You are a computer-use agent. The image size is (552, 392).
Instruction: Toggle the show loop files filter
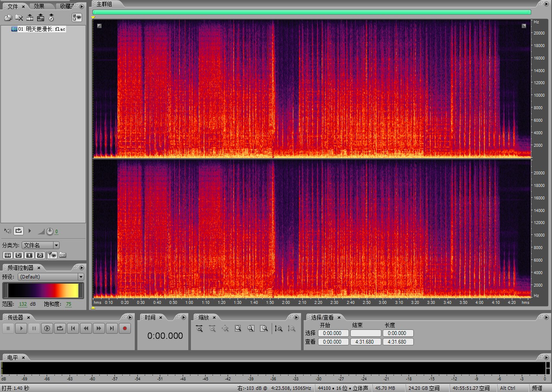[x=18, y=255]
